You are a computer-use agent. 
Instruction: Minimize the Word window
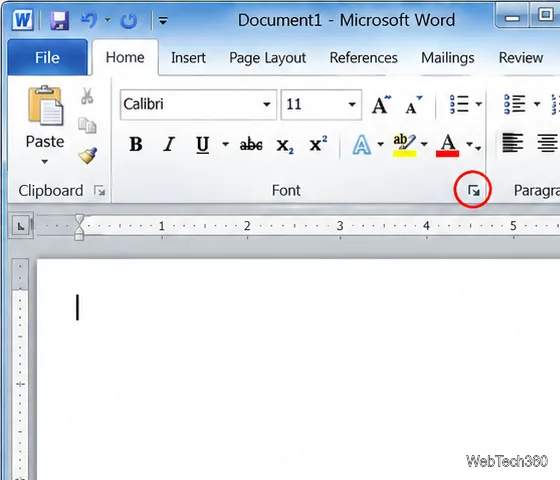coord(513,19)
